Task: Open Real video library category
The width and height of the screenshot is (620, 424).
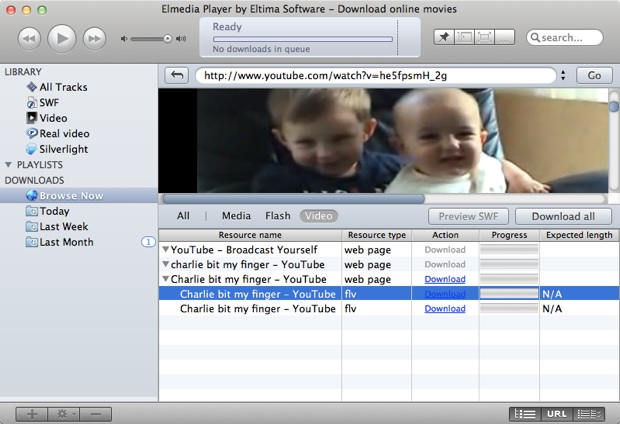Action: pos(57,133)
